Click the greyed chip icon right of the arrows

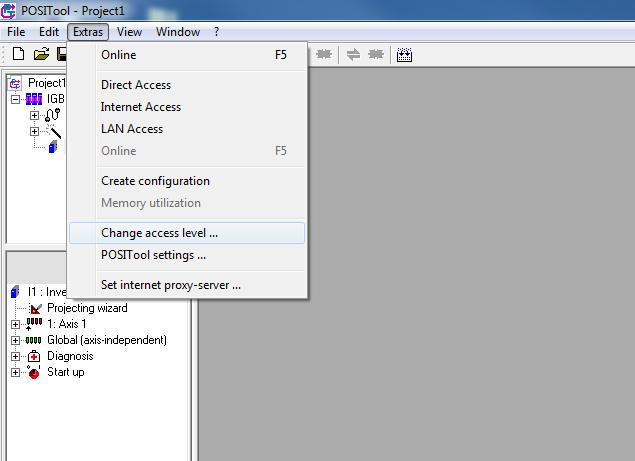[x=376, y=54]
